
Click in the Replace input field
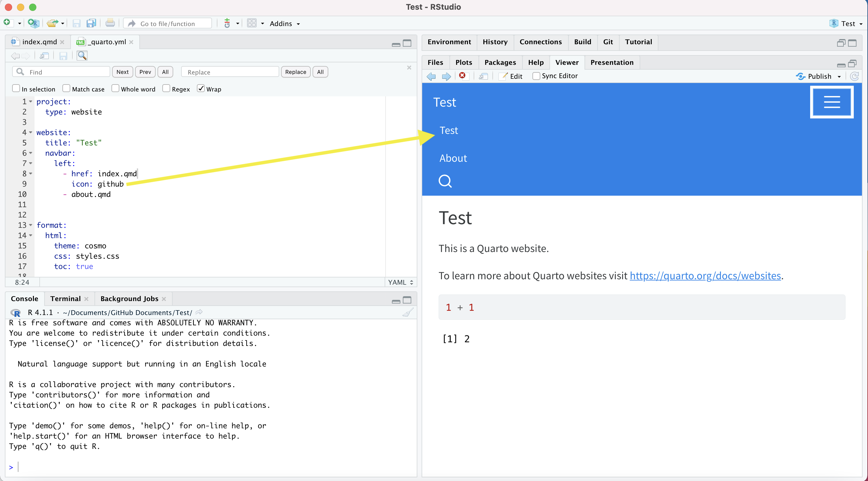230,72
